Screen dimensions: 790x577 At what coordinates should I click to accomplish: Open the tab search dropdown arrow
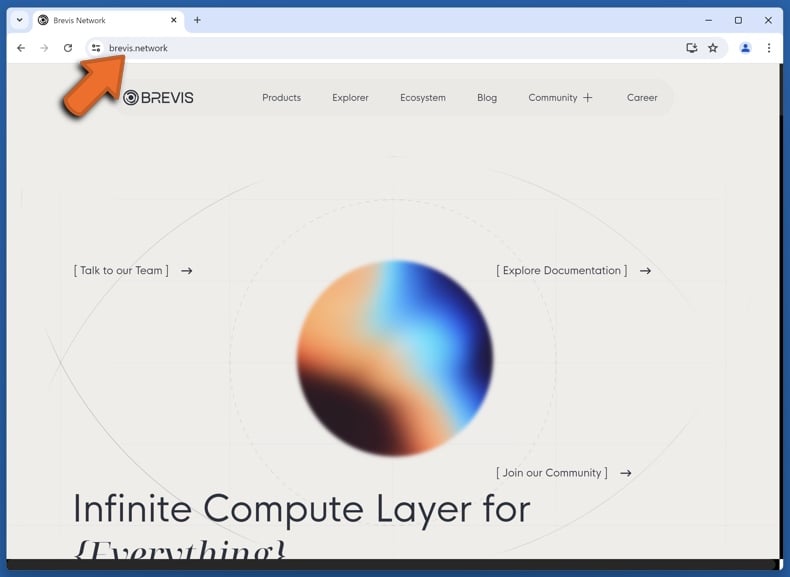coord(19,20)
